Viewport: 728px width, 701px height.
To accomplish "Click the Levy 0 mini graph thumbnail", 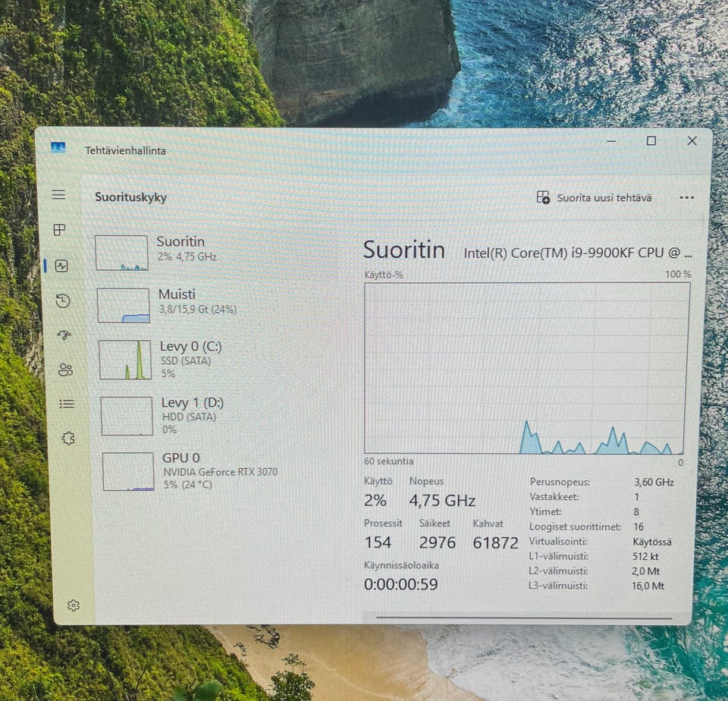I will pos(125,360).
